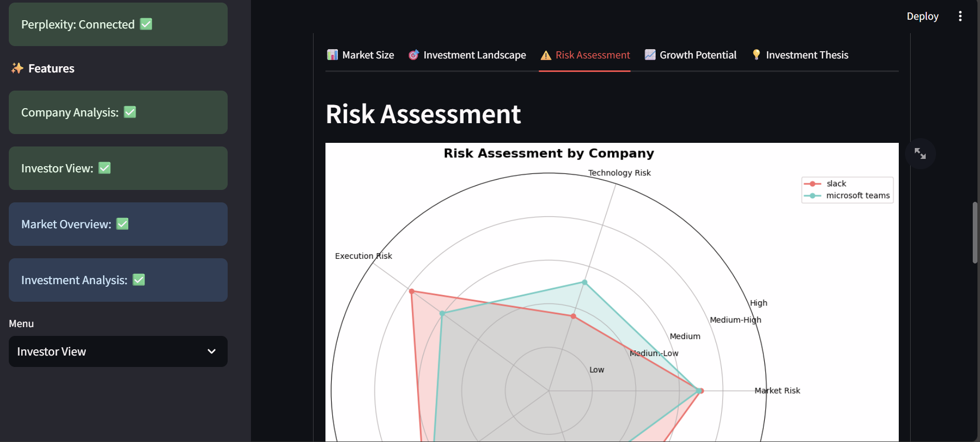Screen dimensions: 980x442
Task: Click the "Risk Assessment" page heading
Action: pyautogui.click(x=423, y=114)
